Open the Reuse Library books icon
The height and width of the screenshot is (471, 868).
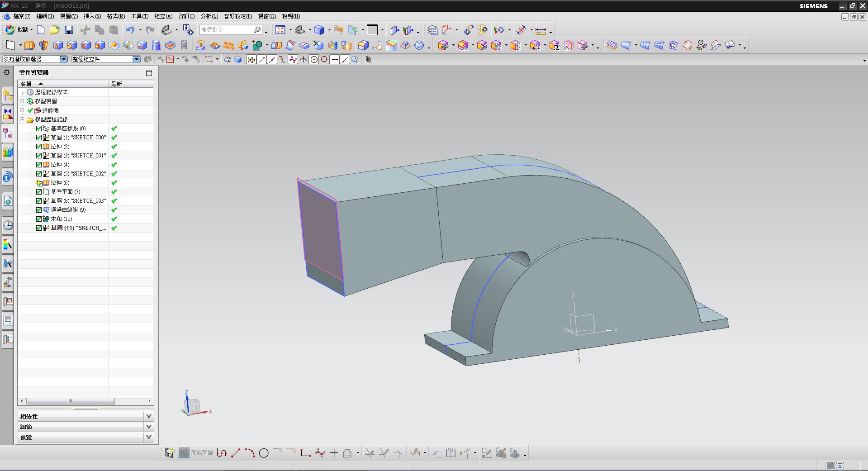click(x=8, y=153)
